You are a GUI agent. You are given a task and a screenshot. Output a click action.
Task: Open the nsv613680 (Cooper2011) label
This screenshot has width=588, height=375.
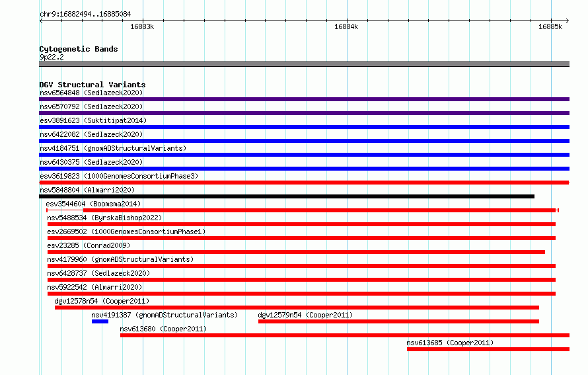pos(163,329)
